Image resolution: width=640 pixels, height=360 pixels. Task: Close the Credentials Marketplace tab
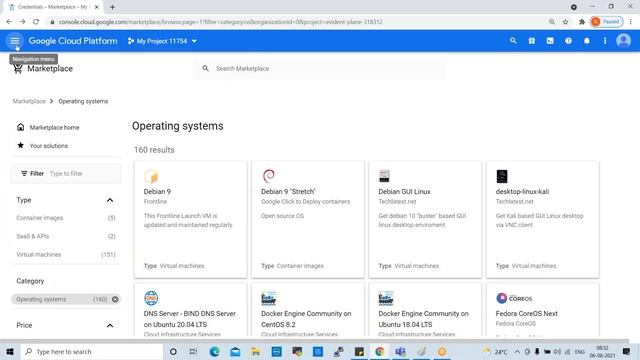tap(97, 7)
